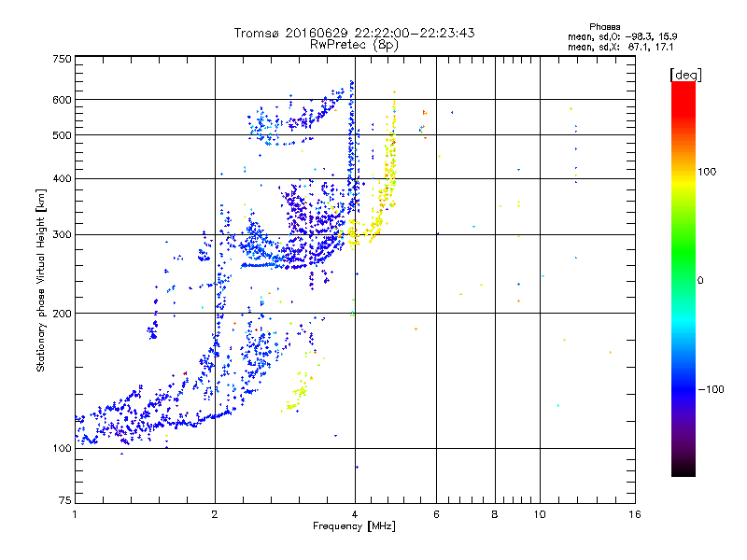This screenshot has height=560, width=747.
Task: Click the y-axis tick label '400'
Action: (x=62, y=179)
